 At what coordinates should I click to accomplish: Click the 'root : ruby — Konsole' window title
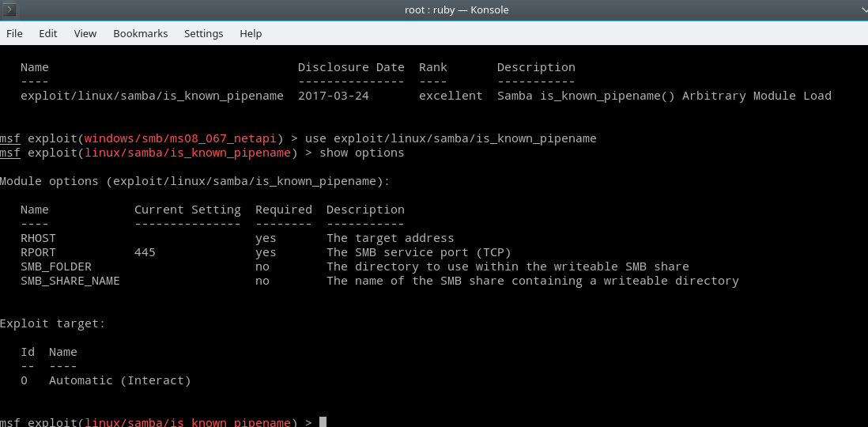pos(457,10)
